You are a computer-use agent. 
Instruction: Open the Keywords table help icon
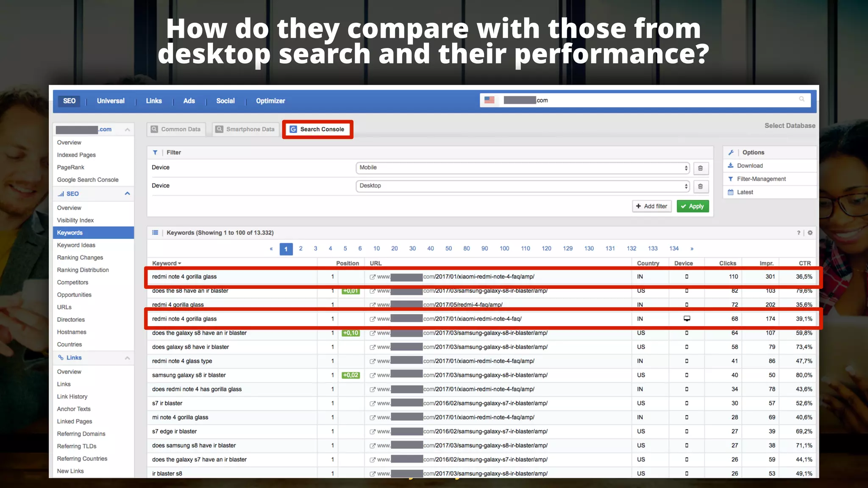tap(798, 233)
